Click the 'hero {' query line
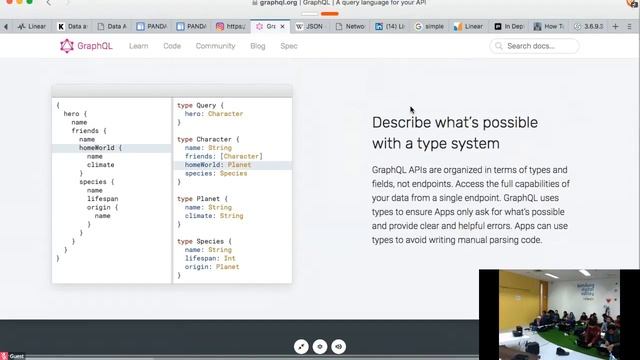Screen dimensions: 640x360 pyautogui.click(x=75, y=114)
